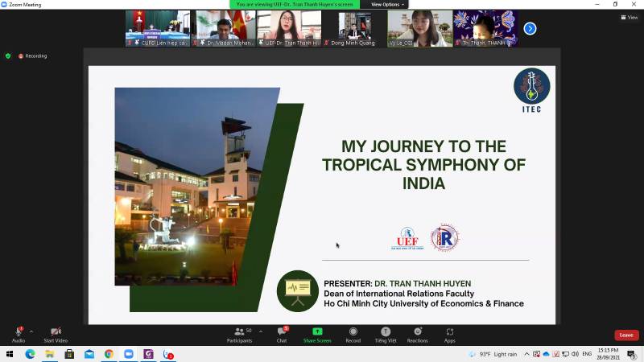Open the Zoom Apps panel
644x362 pixels.
449,334
